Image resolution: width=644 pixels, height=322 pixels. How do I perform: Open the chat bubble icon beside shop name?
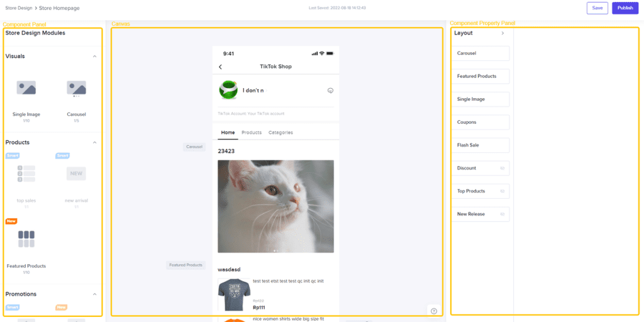pyautogui.click(x=330, y=91)
